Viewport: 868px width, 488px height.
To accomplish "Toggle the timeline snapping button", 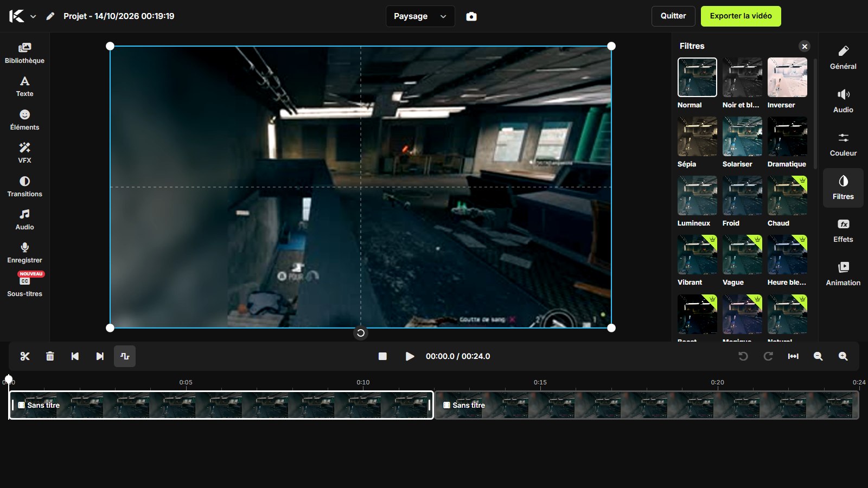I will tap(125, 356).
